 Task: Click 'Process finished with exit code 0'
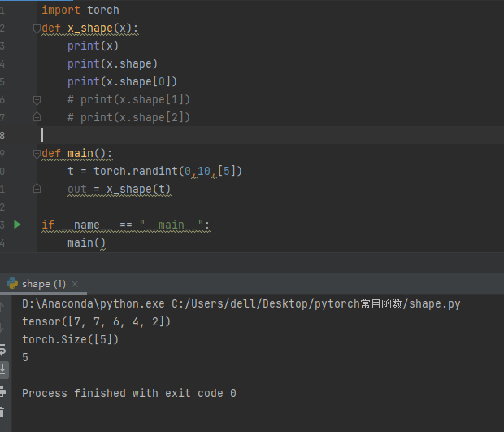pyautogui.click(x=129, y=393)
